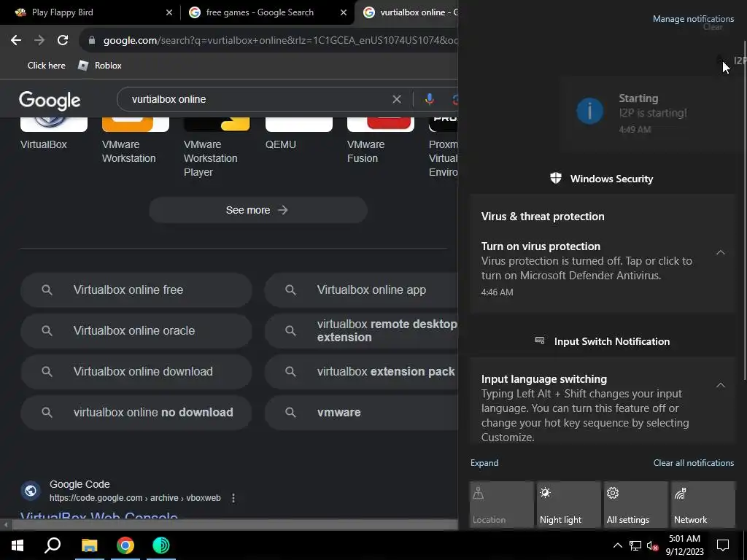The width and height of the screenshot is (747, 560).
Task: Click the Chrome forward arrow
Action: point(39,41)
